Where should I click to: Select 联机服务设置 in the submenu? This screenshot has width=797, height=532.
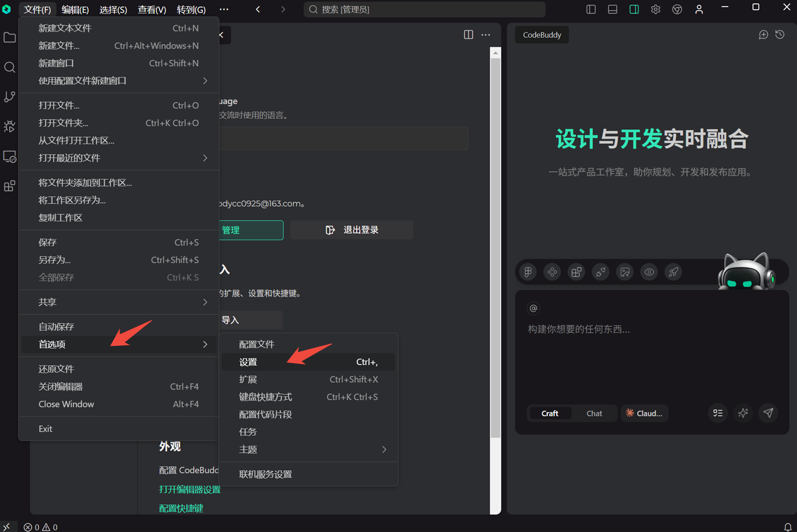click(308, 475)
